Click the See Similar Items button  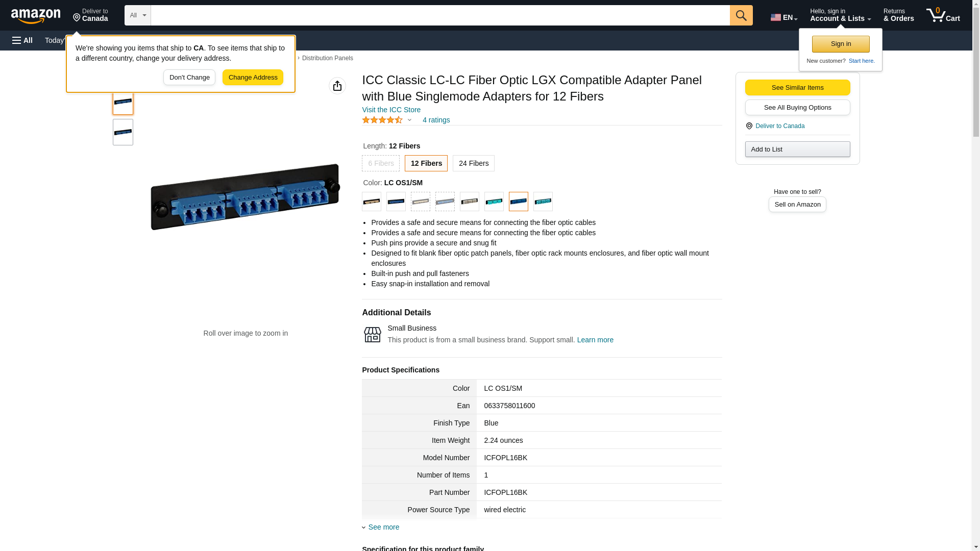tap(797, 87)
